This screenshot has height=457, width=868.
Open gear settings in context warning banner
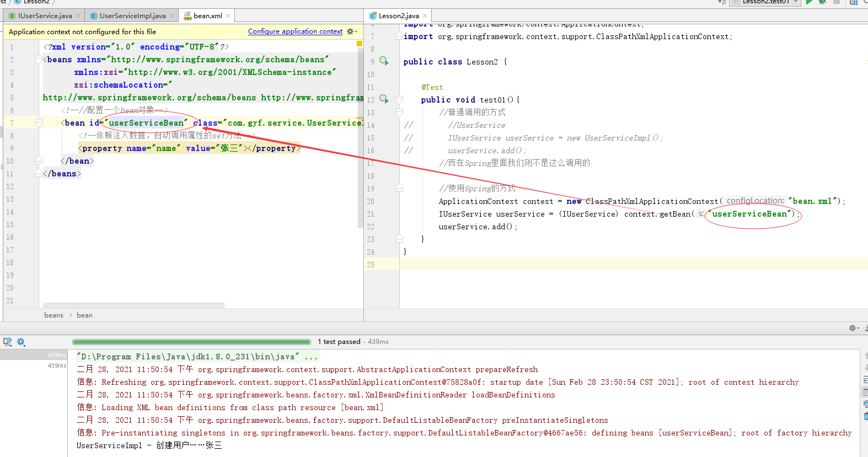pyautogui.click(x=351, y=31)
